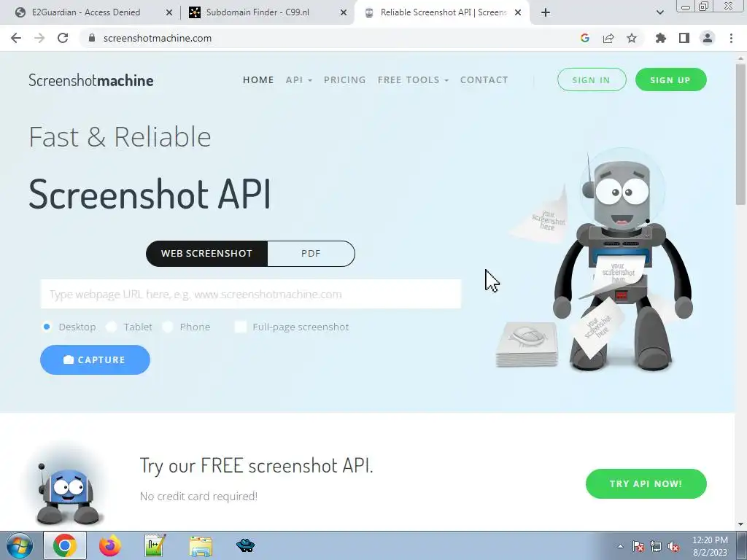
Task: Open the Chrome profile avatar
Action: [708, 38]
